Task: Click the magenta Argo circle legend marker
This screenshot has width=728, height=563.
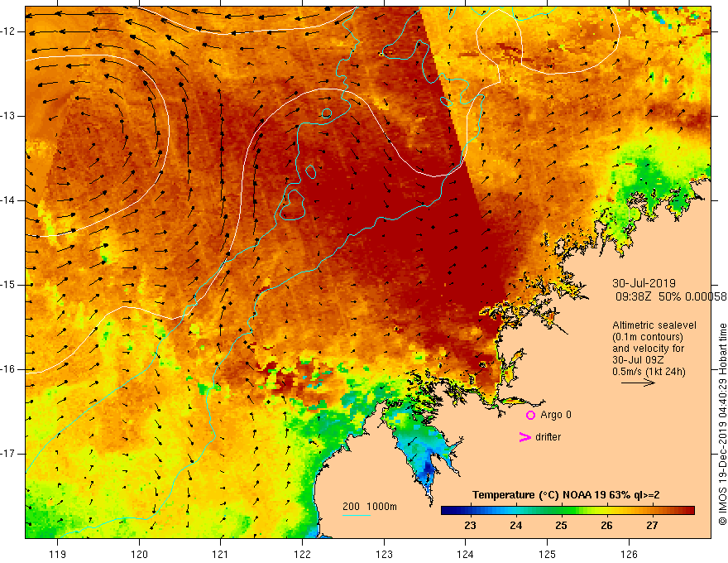Action: pyautogui.click(x=530, y=416)
